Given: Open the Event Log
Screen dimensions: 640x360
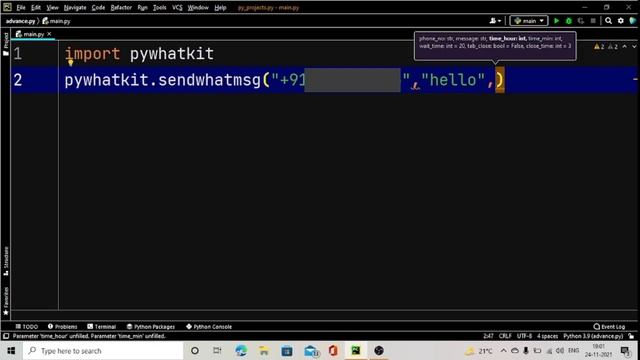Looking at the screenshot, I should pos(609,327).
